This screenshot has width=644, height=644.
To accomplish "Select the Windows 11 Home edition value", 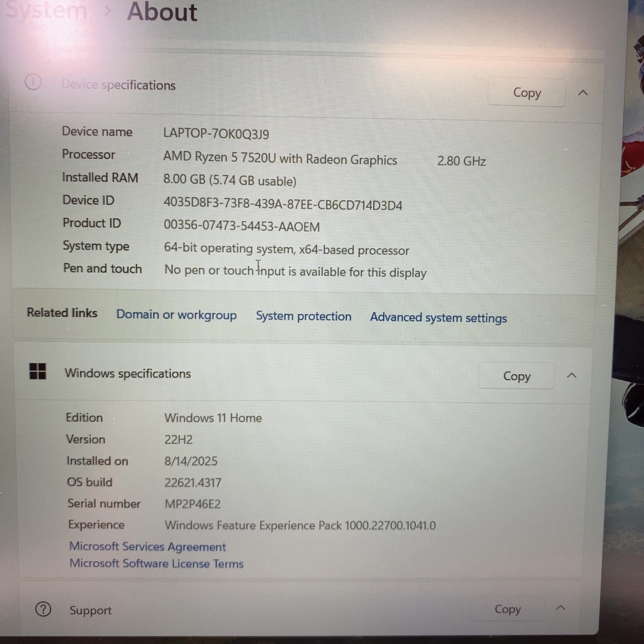I will [213, 418].
